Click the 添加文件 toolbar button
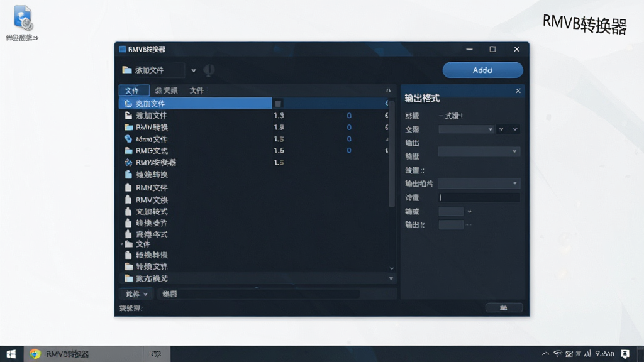 (x=152, y=70)
